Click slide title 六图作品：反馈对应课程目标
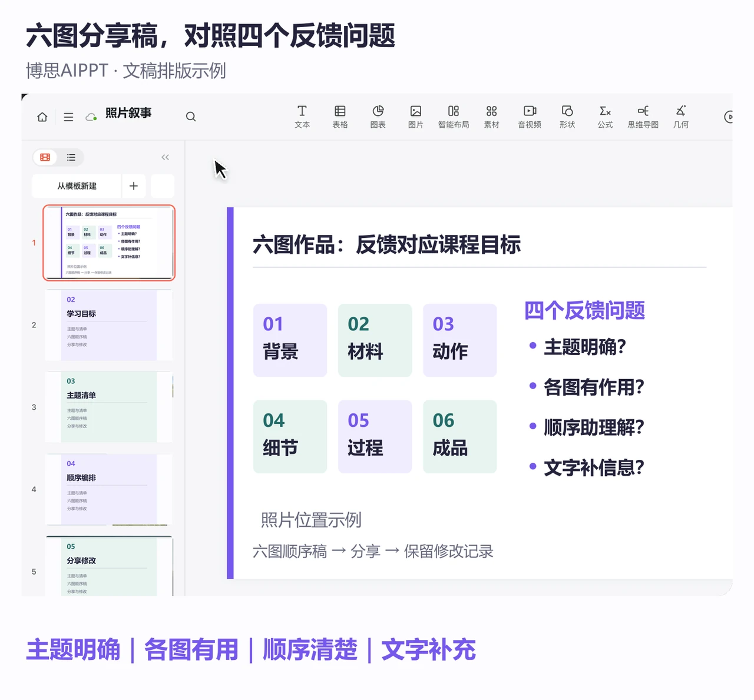Image resolution: width=754 pixels, height=700 pixels. coord(386,244)
